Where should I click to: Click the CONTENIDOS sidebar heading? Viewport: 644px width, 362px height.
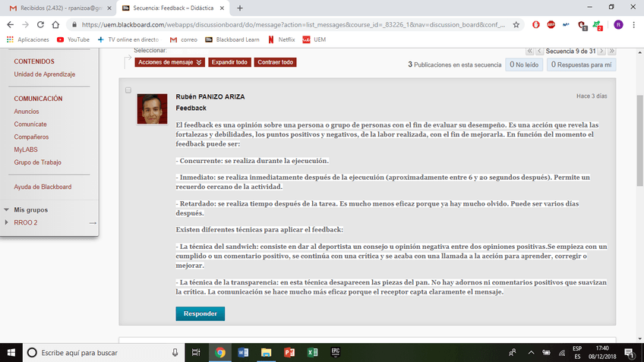[x=34, y=61]
